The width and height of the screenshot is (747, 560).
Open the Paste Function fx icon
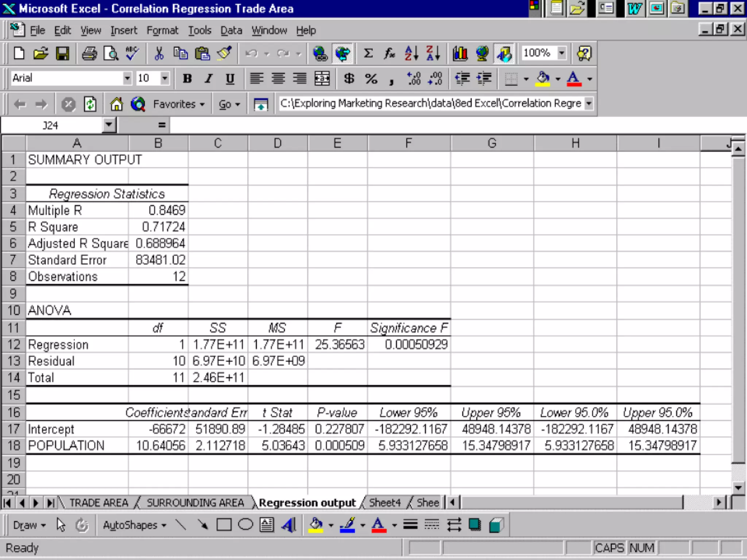point(390,54)
